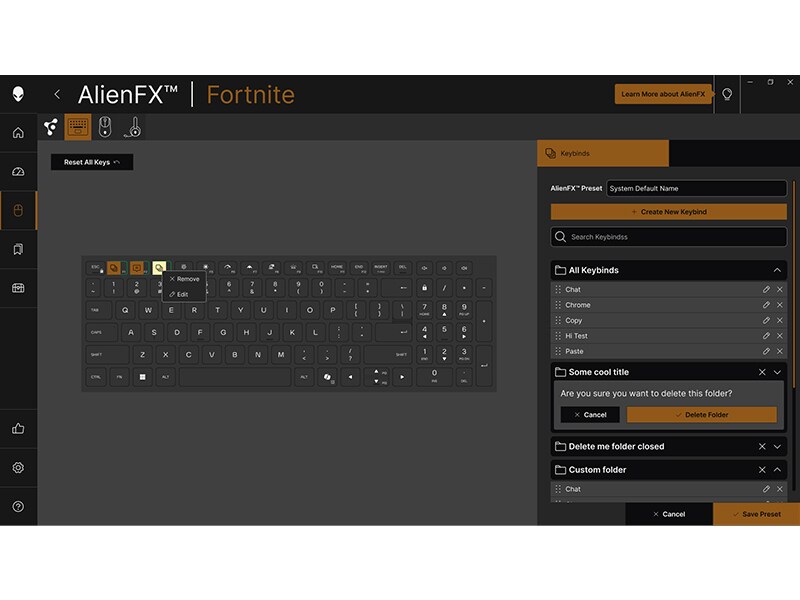The image size is (800, 600).
Task: Open the help question mark icon
Action: [x=18, y=506]
